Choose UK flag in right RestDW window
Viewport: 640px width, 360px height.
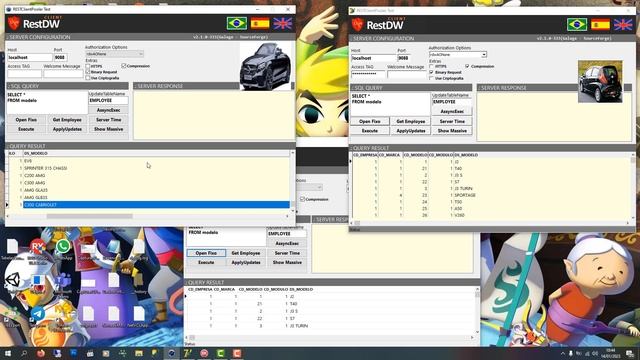623,24
